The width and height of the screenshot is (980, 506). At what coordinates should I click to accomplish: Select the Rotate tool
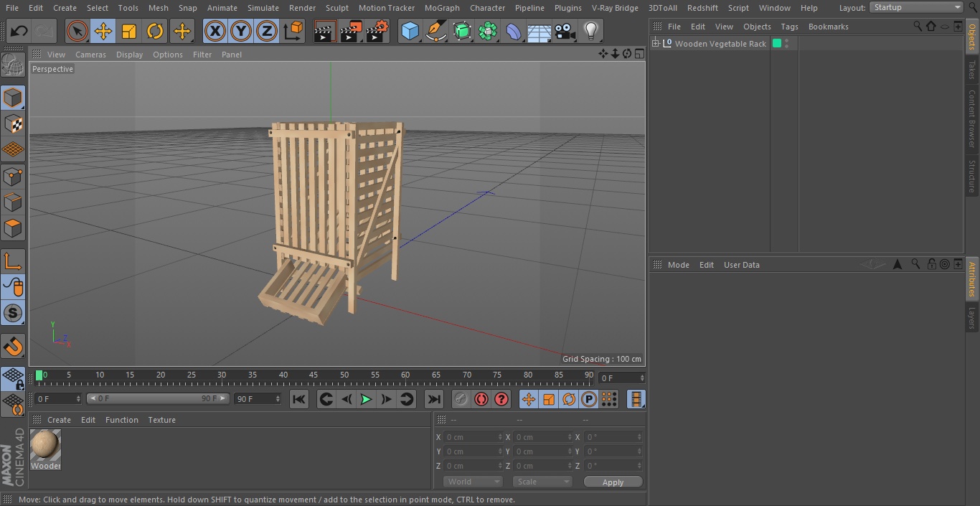(155, 32)
